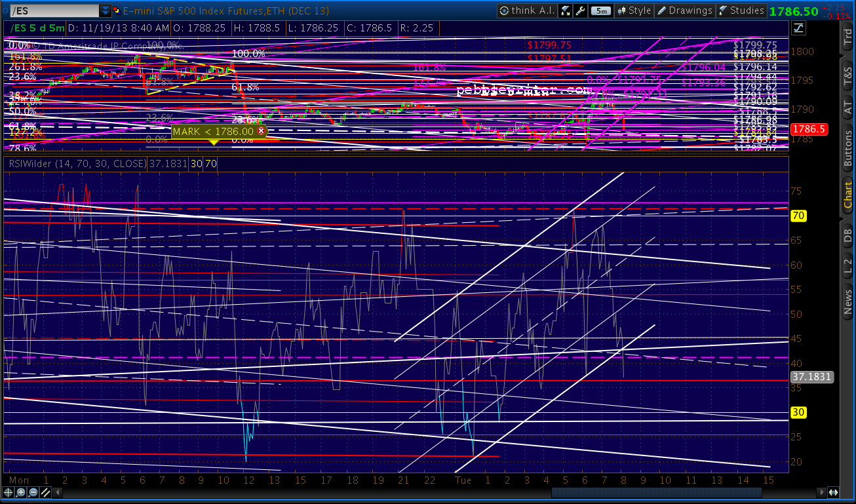Select the trendline drawing tool icon
The height and width of the screenshot is (504, 856).
tap(46, 492)
